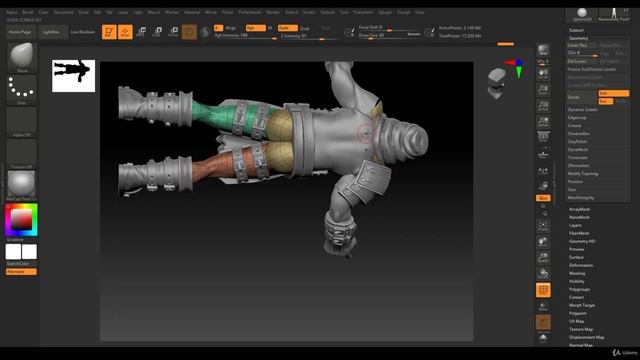Image resolution: width=640 pixels, height=360 pixels.
Task: Click the Live Boolean button
Action: (x=82, y=32)
